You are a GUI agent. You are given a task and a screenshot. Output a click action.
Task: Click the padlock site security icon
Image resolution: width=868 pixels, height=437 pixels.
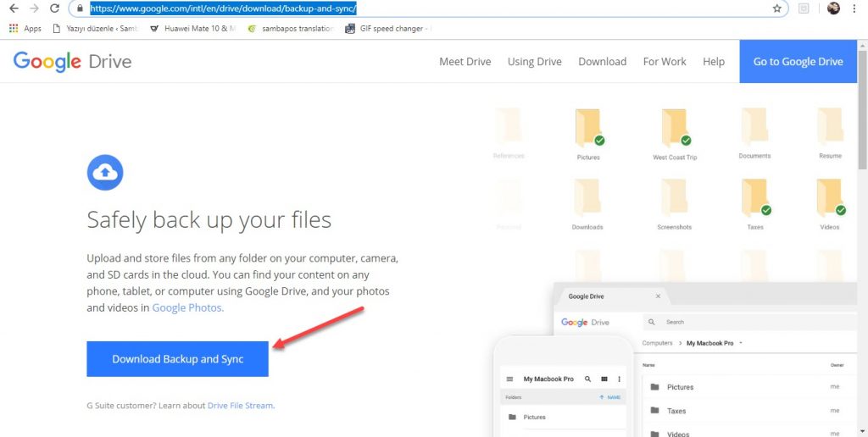[x=81, y=8]
